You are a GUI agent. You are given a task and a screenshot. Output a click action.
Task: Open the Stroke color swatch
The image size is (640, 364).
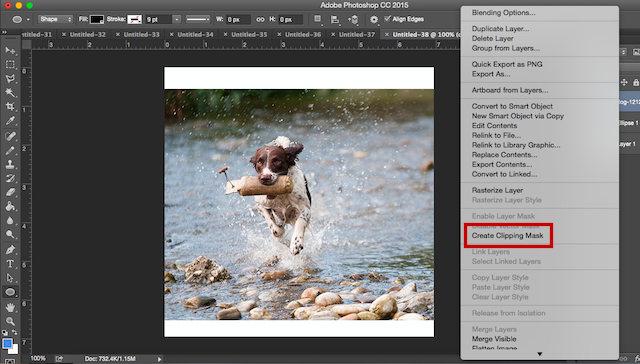pyautogui.click(x=134, y=19)
